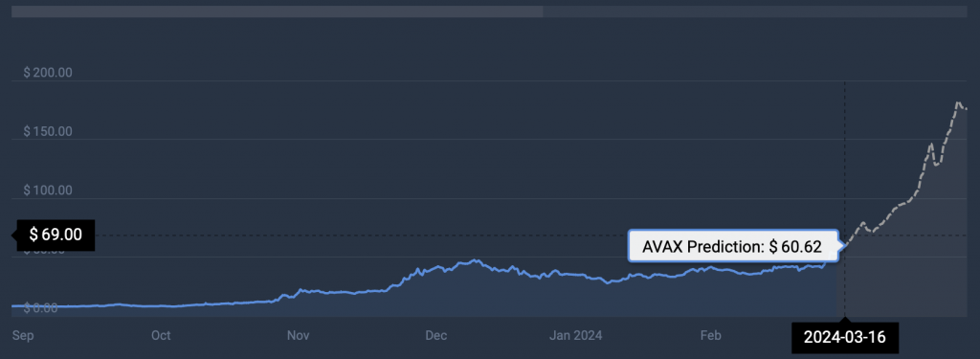This screenshot has width=980, height=359.
Task: Click the unfilled scrollbar track on the right
Action: tap(755, 11)
